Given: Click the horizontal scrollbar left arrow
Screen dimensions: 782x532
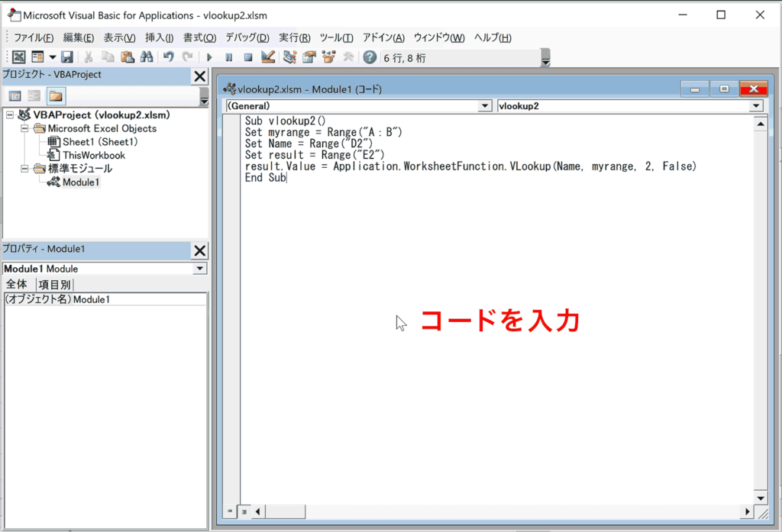Looking at the screenshot, I should point(257,511).
